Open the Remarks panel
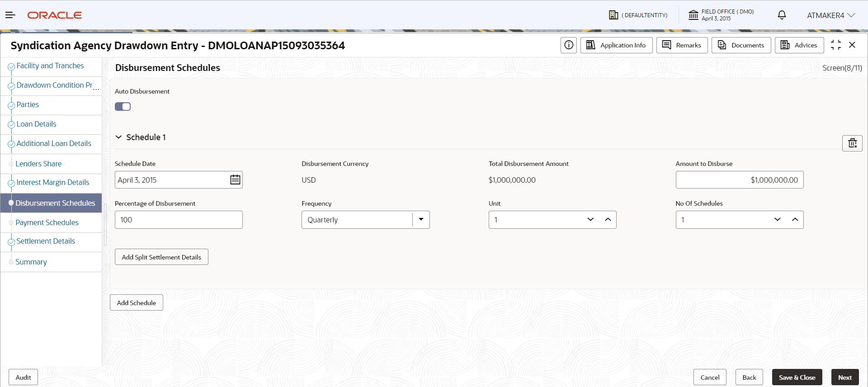Image resolution: width=868 pixels, height=387 pixels. (x=682, y=45)
